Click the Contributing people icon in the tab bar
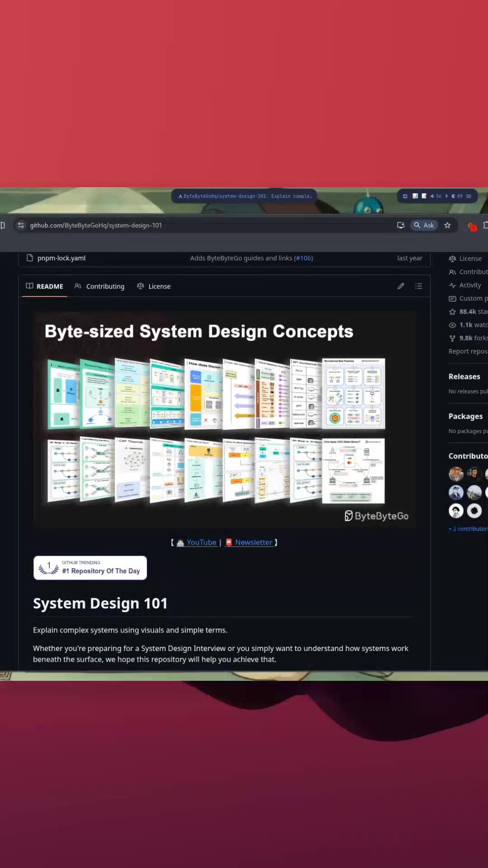Image resolution: width=488 pixels, height=868 pixels. 78,286
